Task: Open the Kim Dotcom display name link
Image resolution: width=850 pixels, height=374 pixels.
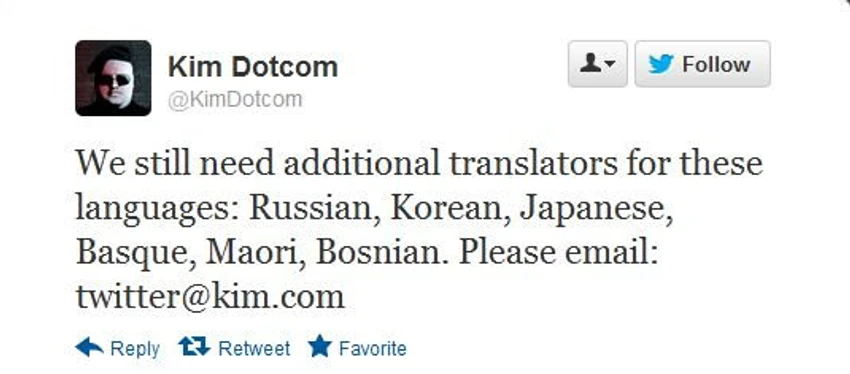Action: [x=253, y=67]
